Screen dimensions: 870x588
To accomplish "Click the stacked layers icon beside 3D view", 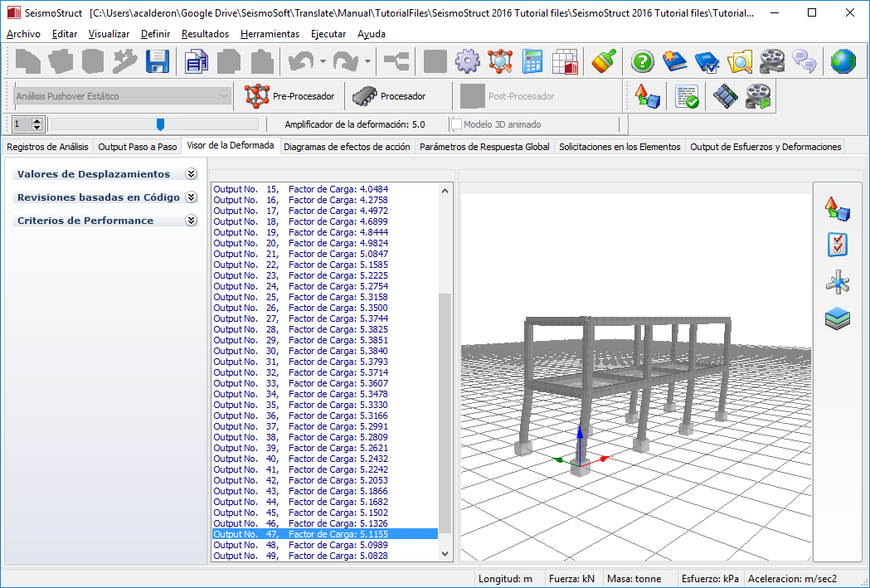I will pos(838,318).
